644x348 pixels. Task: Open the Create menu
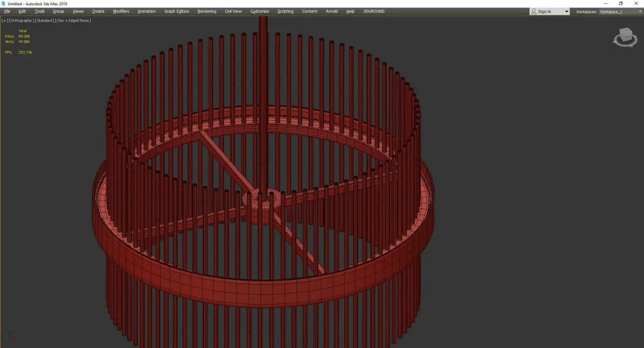tap(98, 11)
